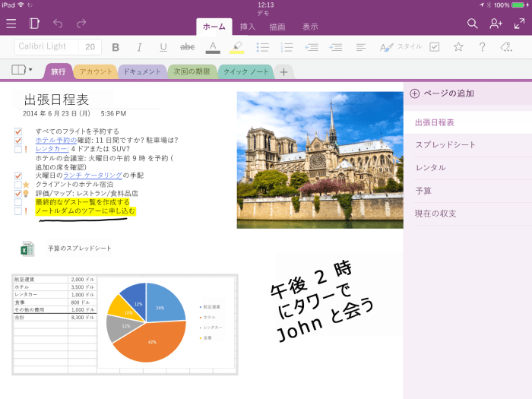Open the アカウント section tab
The height and width of the screenshot is (399, 532).
pos(96,71)
